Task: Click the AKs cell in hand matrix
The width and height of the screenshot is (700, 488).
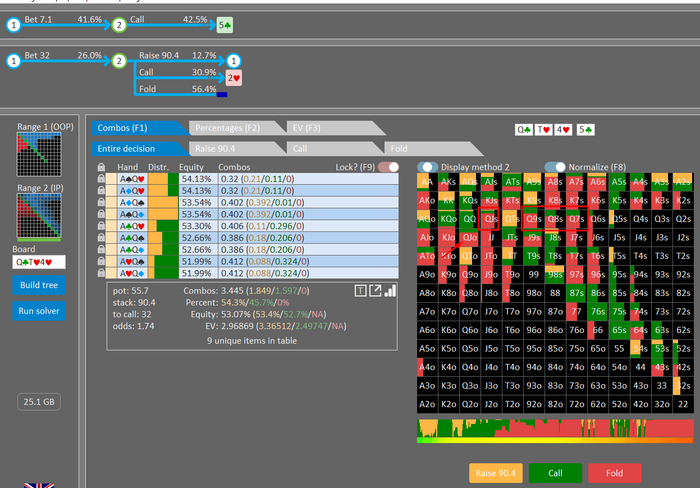Action: point(448,182)
